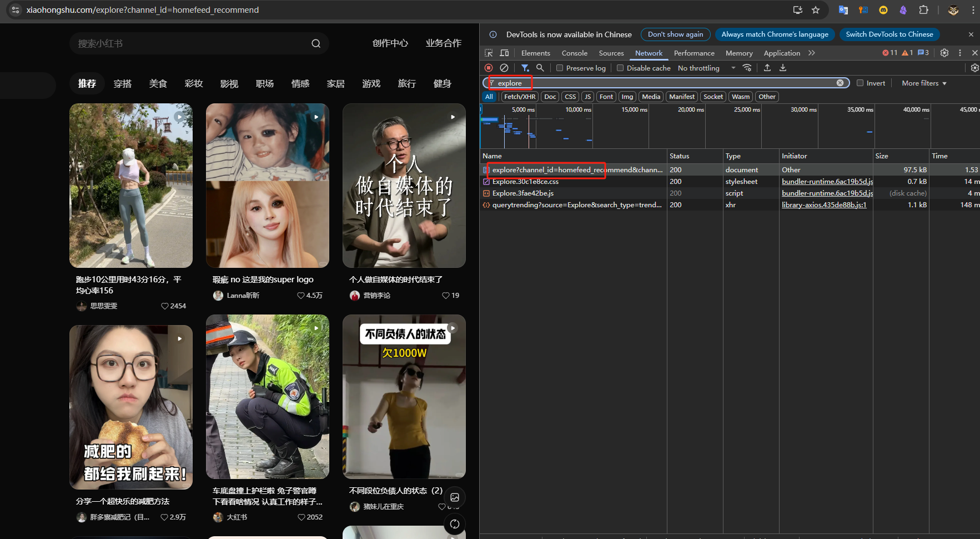Screen dimensions: 980x539
Task: Open network search magnifier in DevTools
Action: [x=540, y=68]
